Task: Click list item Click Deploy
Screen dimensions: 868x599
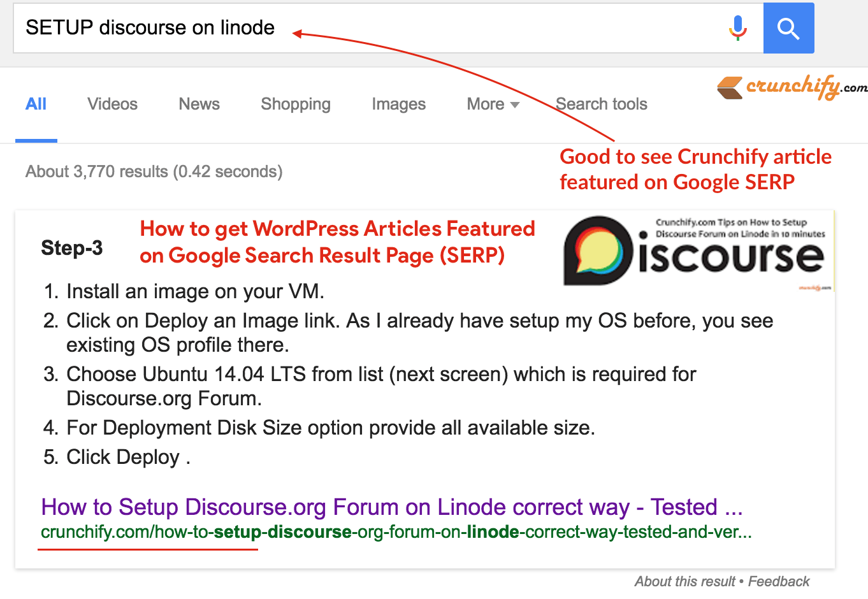Action: (x=128, y=457)
